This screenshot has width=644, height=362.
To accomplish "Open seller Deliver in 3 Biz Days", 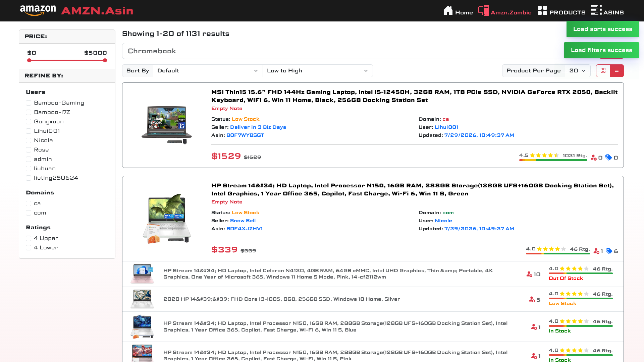I will coord(258,127).
